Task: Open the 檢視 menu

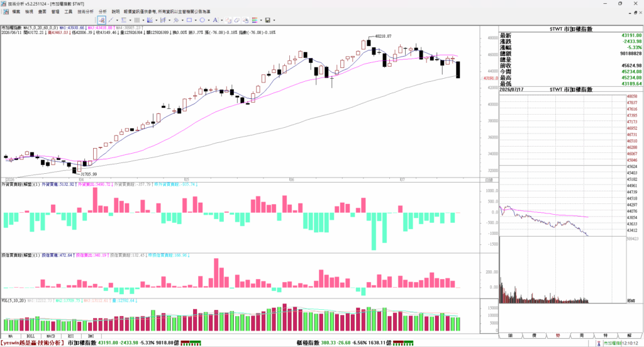Action: [29, 11]
